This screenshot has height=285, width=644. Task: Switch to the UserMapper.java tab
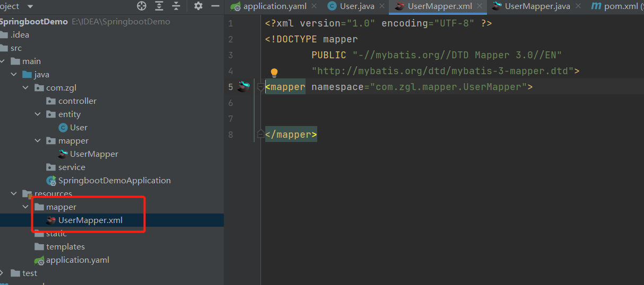pyautogui.click(x=537, y=6)
